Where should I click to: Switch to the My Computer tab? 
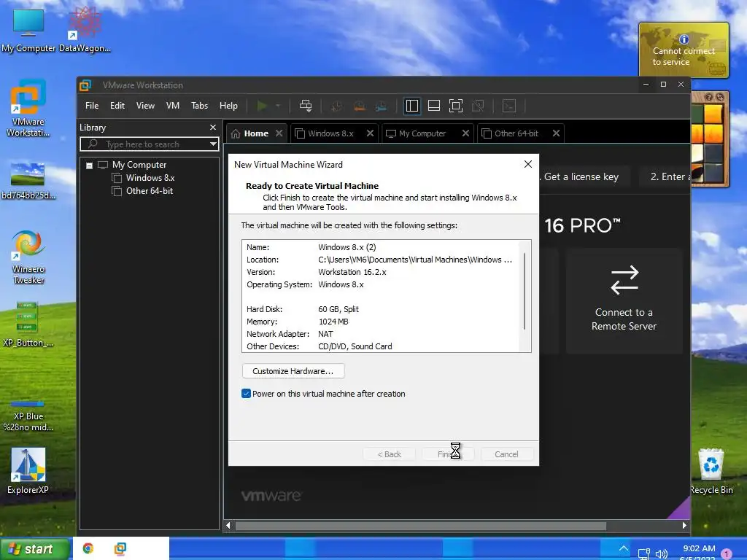tap(422, 133)
